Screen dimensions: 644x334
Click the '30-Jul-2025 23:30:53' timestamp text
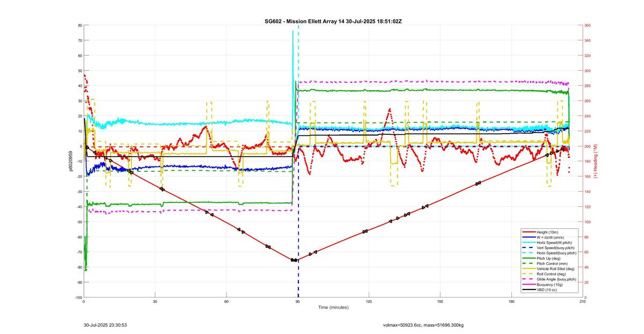click(x=105, y=325)
